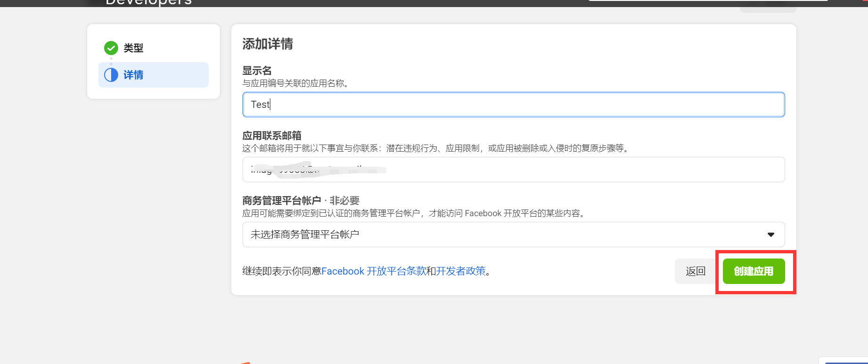Screen dimensions: 868x364
Task: Open the 类型 step in the sidebar
Action: 133,48
